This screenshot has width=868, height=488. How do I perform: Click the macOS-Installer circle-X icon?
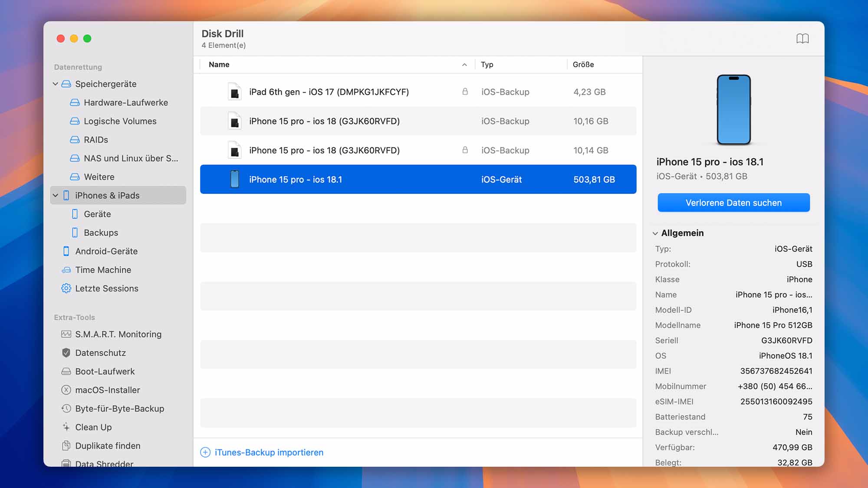coord(66,390)
